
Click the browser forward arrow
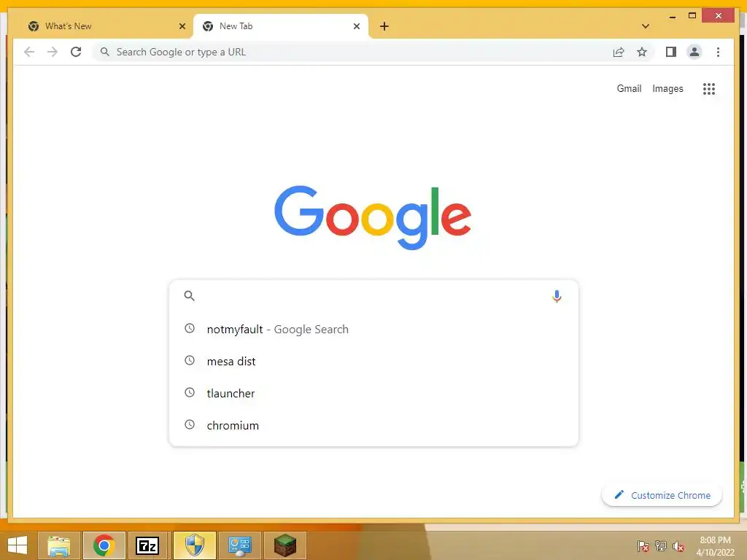(x=53, y=52)
